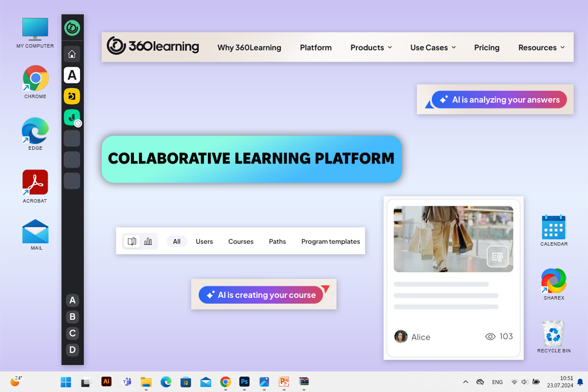Expand the Products dropdown
Image resolution: width=588 pixels, height=392 pixels.
372,48
